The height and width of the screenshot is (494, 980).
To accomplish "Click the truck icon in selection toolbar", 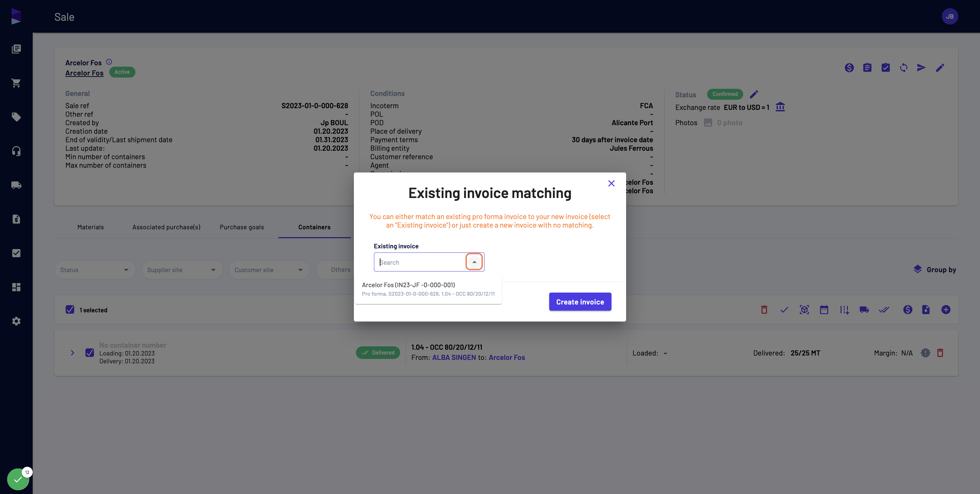I will pos(864,310).
